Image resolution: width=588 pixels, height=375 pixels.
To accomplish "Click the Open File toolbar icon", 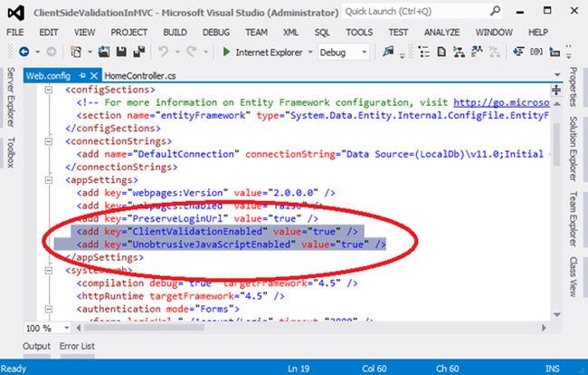I will [x=104, y=52].
